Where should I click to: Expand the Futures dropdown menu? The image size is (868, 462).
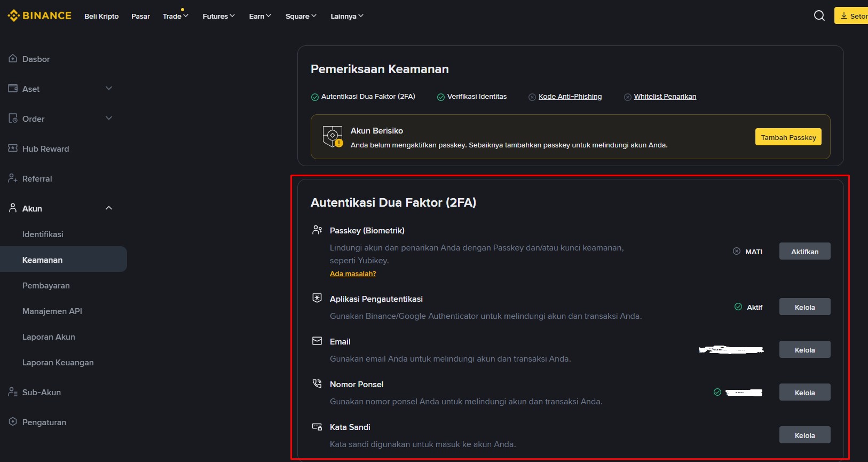pos(219,16)
